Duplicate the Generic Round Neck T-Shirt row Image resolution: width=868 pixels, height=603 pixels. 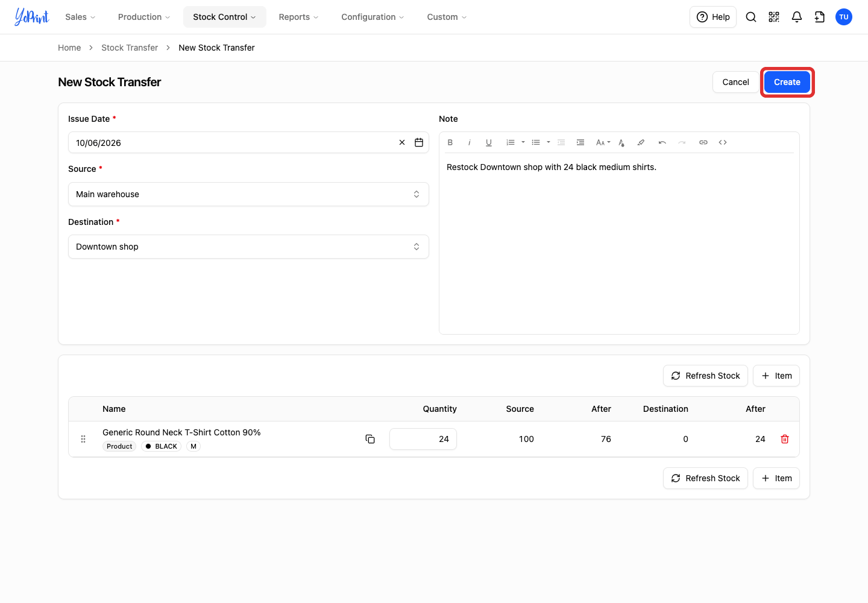(x=370, y=439)
